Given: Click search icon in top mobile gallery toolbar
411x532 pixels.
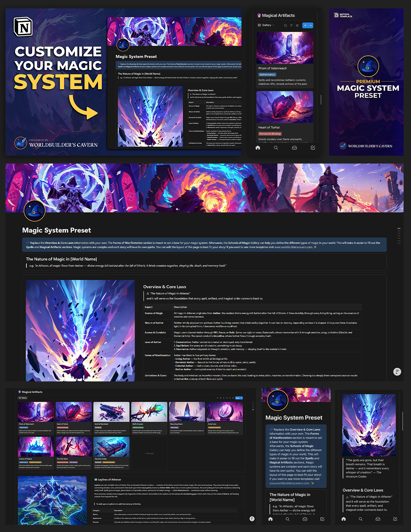Looking at the screenshot, I should pos(285,25).
